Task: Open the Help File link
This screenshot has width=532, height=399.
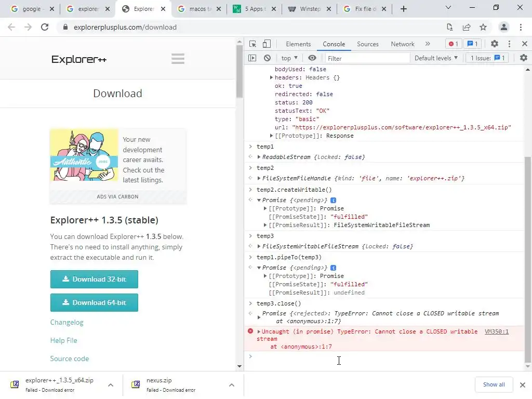Action: (63, 340)
